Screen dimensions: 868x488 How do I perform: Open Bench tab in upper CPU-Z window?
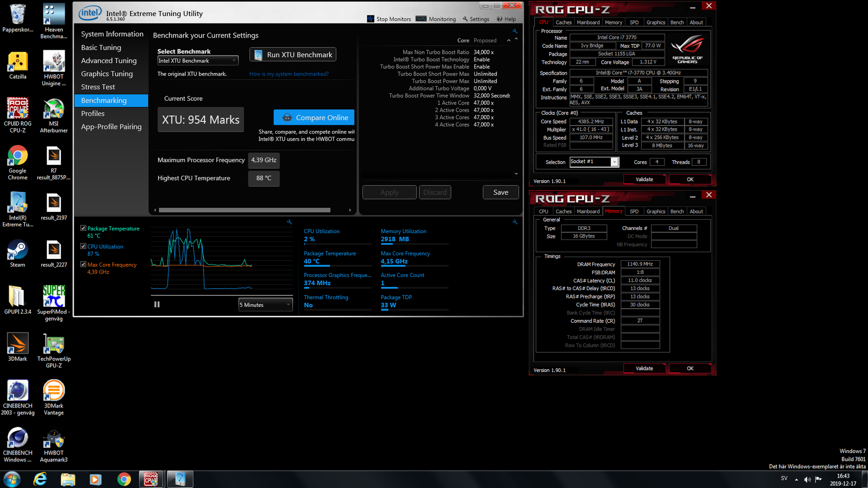click(x=677, y=22)
